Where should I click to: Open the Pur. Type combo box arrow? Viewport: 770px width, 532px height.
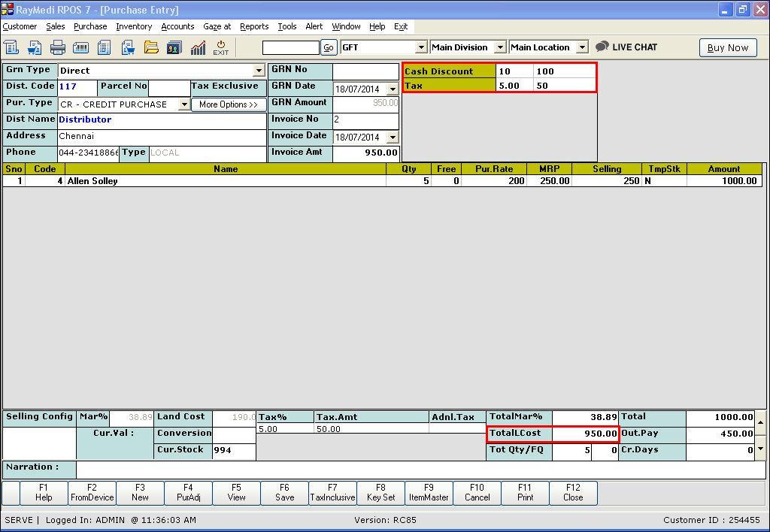point(183,104)
